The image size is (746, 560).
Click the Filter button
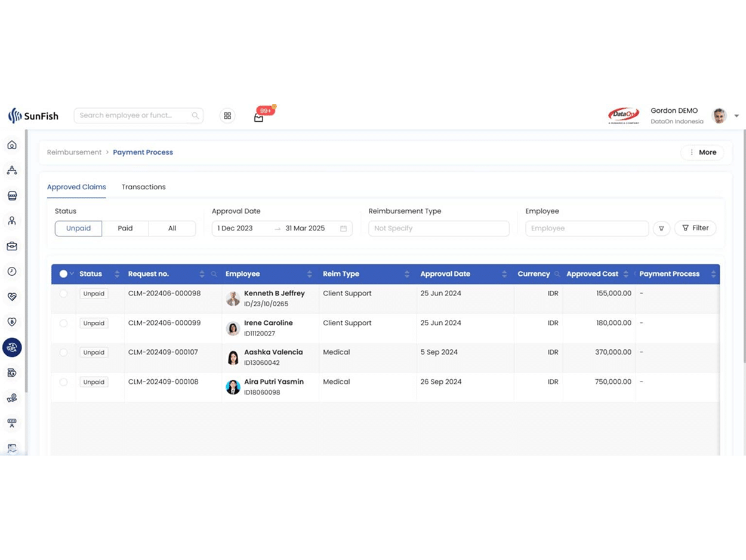click(x=695, y=228)
